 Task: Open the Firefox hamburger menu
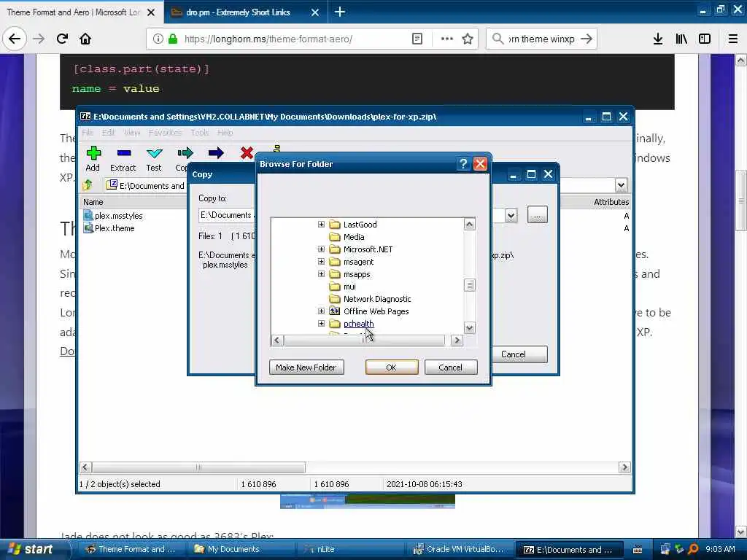[x=733, y=39]
